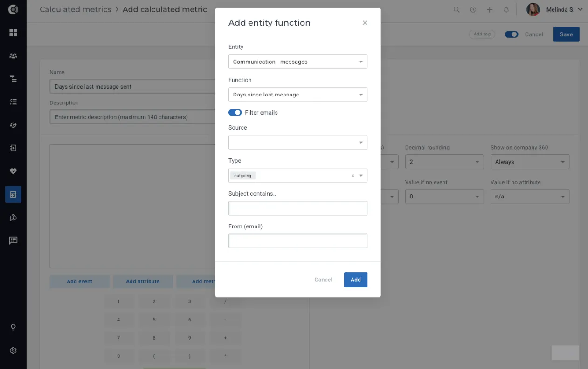
Task: Click the search magnifier in top bar
Action: 457,9
